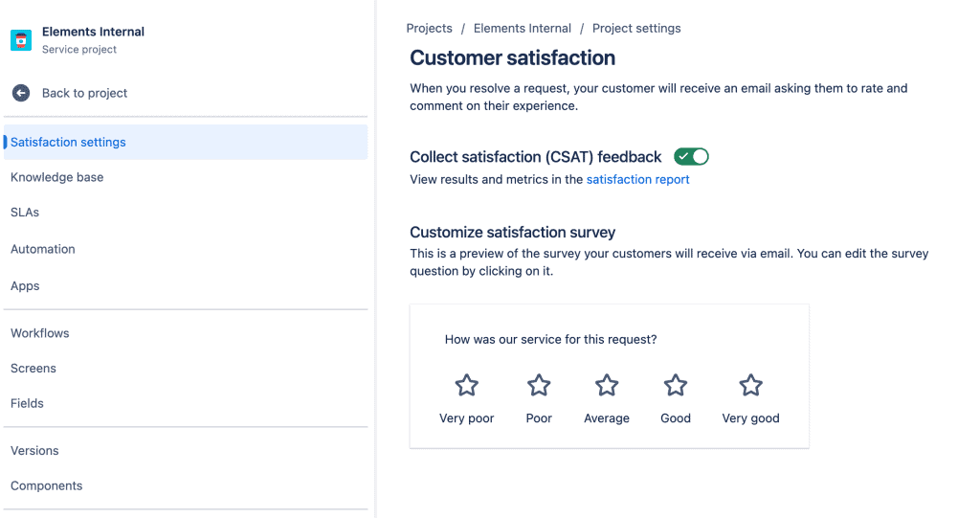This screenshot has width=980, height=518.
Task: Open the satisfaction report link
Action: (637, 180)
